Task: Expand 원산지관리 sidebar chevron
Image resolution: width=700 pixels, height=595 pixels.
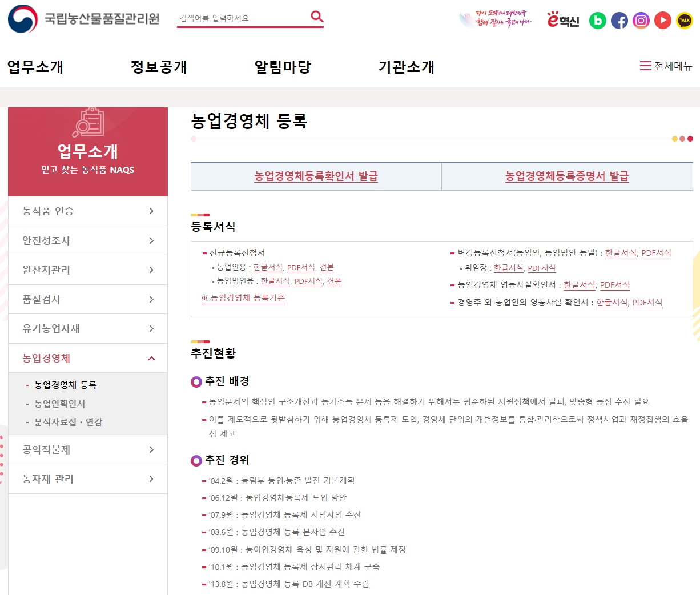Action: pos(151,270)
